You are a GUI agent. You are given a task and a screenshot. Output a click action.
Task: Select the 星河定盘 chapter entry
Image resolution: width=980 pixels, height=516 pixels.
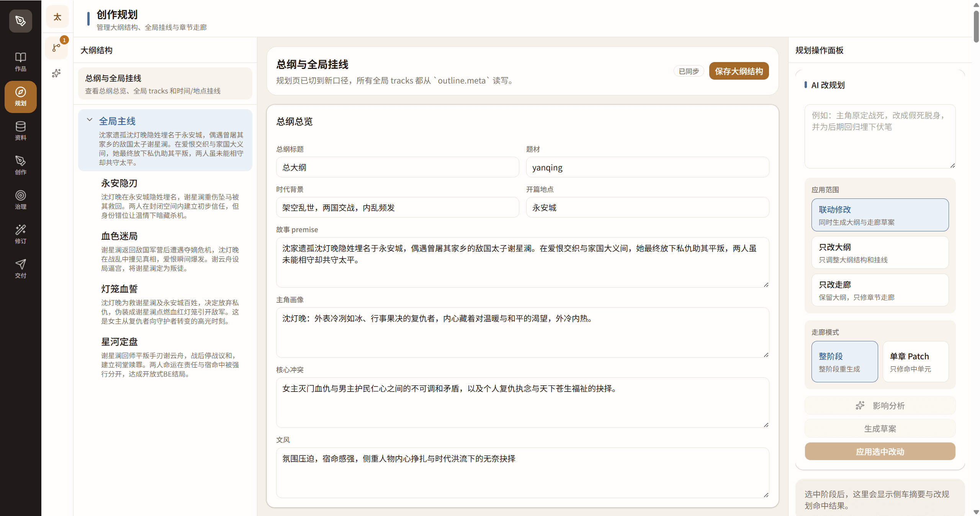point(119,341)
